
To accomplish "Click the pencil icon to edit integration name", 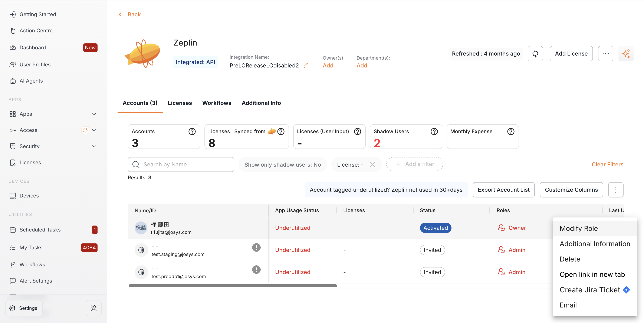I will tap(306, 66).
